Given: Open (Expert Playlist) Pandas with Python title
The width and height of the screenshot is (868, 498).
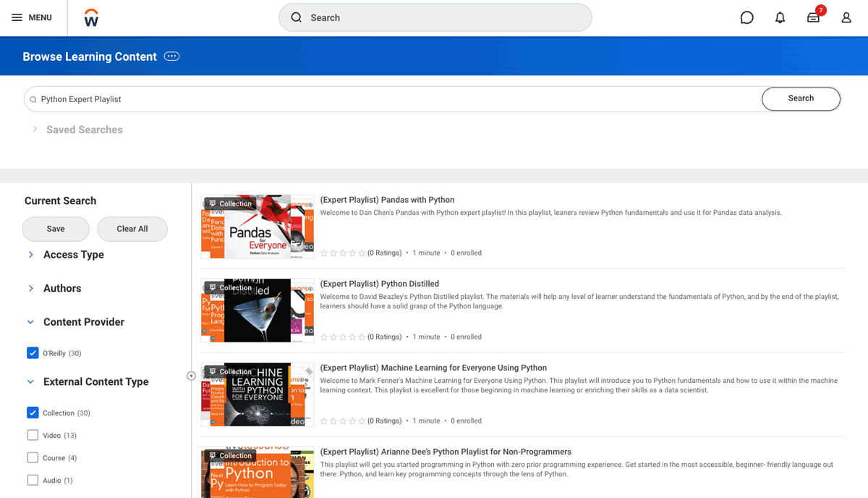Looking at the screenshot, I should tap(387, 200).
